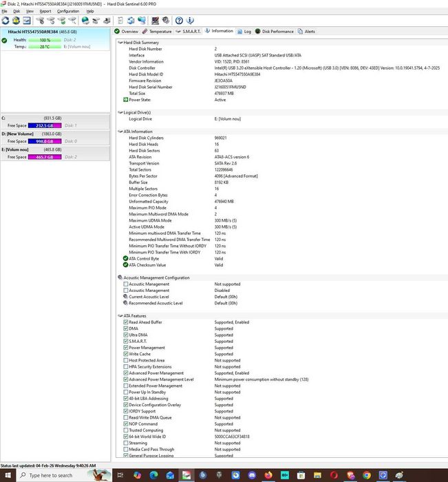Open Discord from the taskbar
Screen dimensions: 448x482
coord(252,475)
